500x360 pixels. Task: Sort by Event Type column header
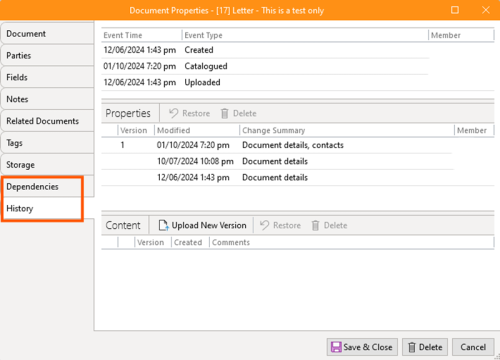click(x=305, y=35)
